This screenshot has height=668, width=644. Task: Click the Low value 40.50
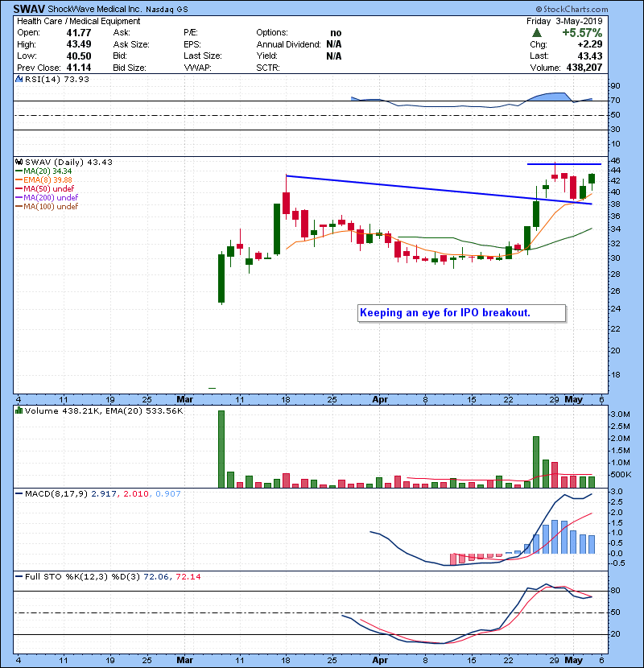pos(78,56)
